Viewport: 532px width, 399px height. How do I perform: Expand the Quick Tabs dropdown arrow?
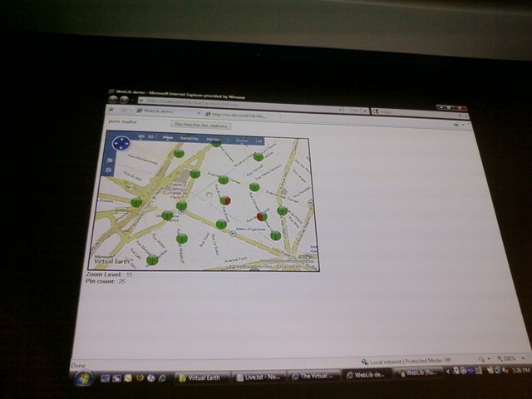pos(131,111)
